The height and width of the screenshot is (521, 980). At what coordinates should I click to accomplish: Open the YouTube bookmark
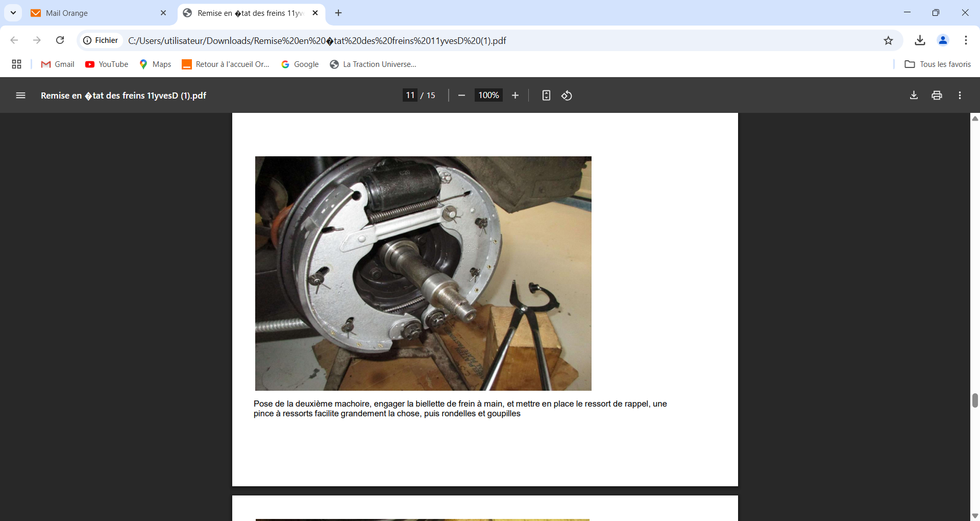(107, 64)
